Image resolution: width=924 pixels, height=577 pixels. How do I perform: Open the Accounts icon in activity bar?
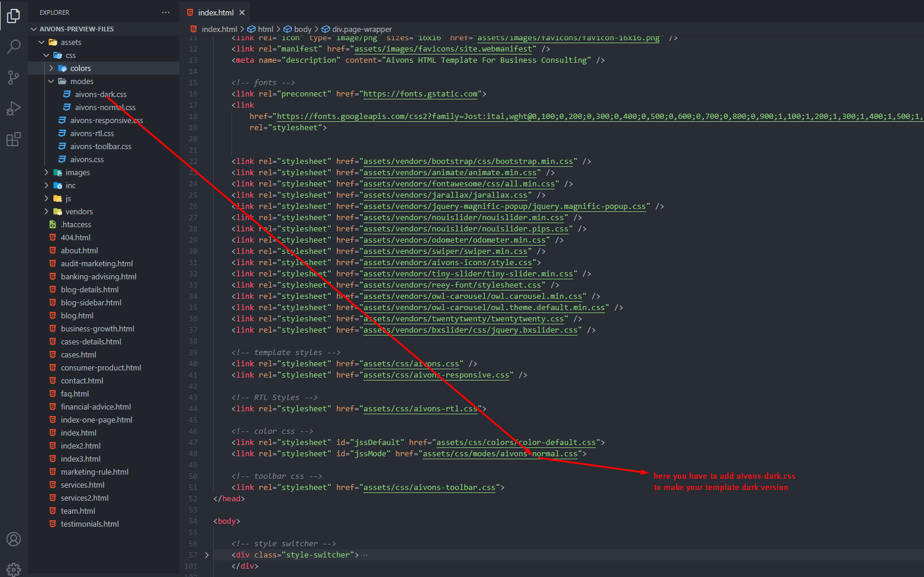13,539
